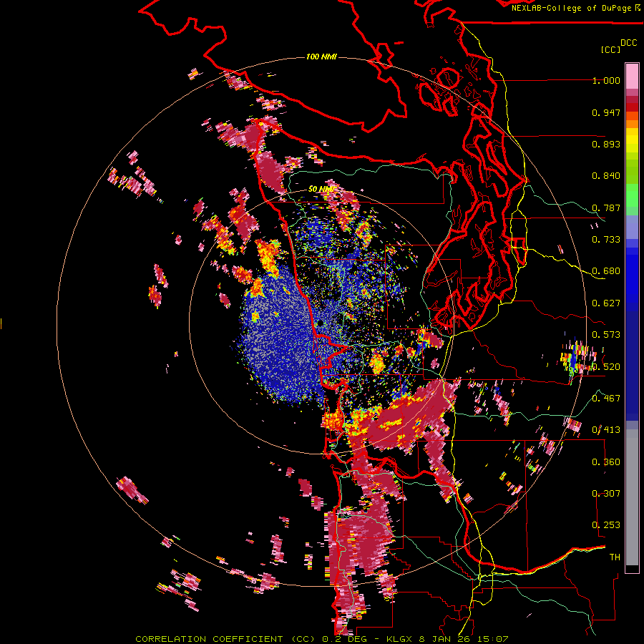Click the 0.680 color scale value
The height and width of the screenshot is (644, 644).
[606, 271]
